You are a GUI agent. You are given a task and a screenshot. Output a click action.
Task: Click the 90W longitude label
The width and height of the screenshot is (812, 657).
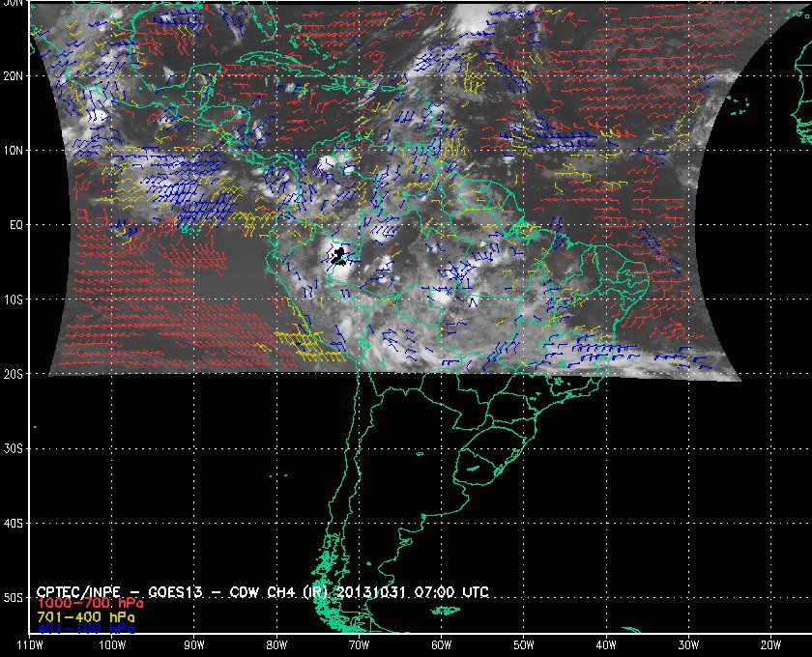[194, 645]
